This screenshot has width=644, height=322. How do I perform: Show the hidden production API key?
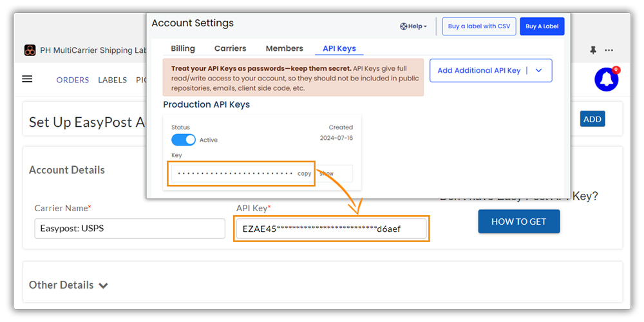327,174
